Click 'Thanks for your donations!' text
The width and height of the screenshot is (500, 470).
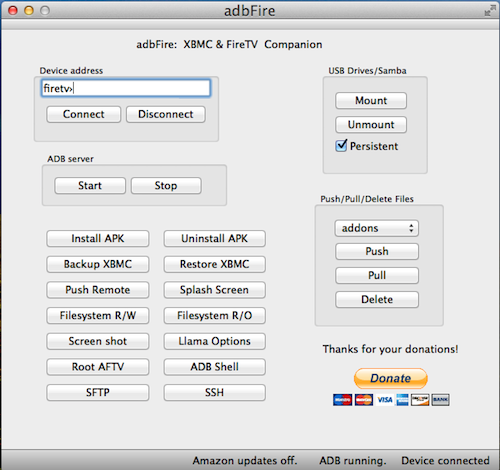click(390, 349)
